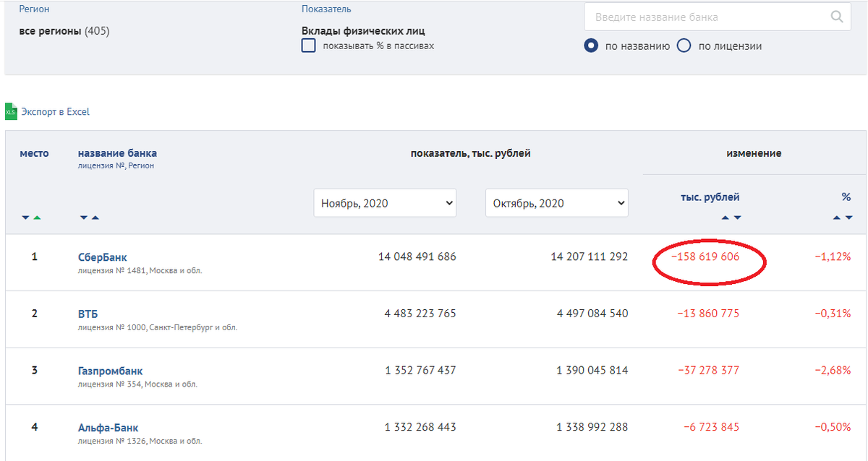Click value '14 048 491 686'
The width and height of the screenshot is (868, 461).
tap(417, 257)
